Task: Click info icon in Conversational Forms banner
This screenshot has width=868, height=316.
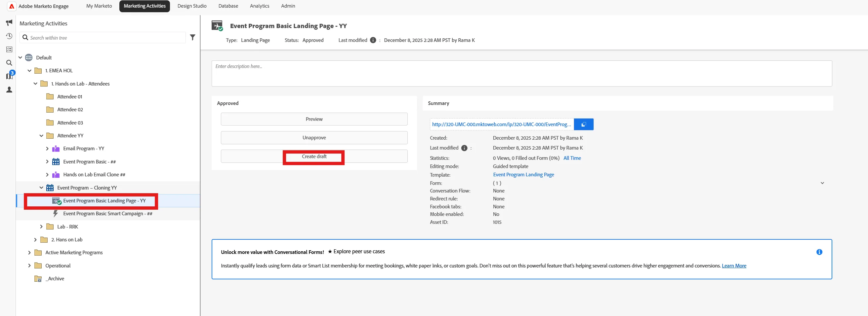Action: (819, 252)
